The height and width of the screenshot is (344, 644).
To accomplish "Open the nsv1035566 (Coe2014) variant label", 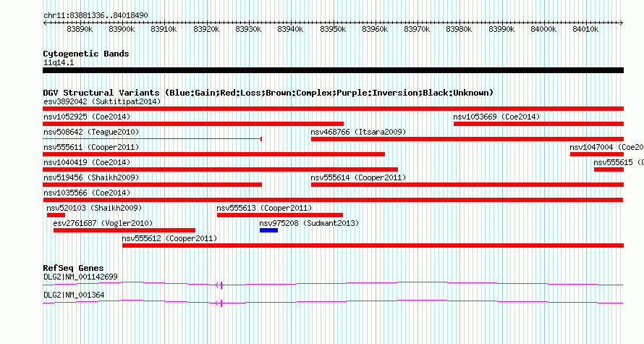I will 87,193.
